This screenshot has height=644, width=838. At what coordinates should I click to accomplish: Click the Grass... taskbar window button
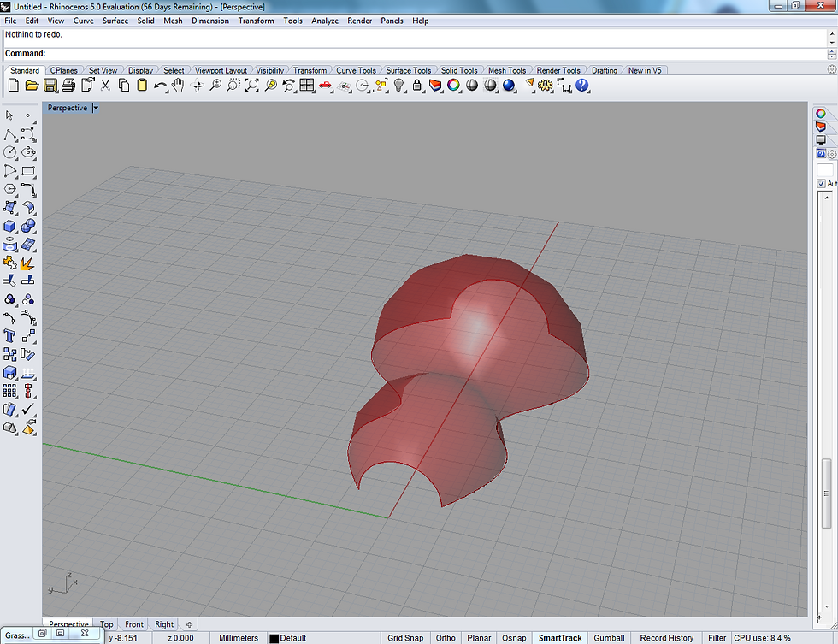point(18,635)
